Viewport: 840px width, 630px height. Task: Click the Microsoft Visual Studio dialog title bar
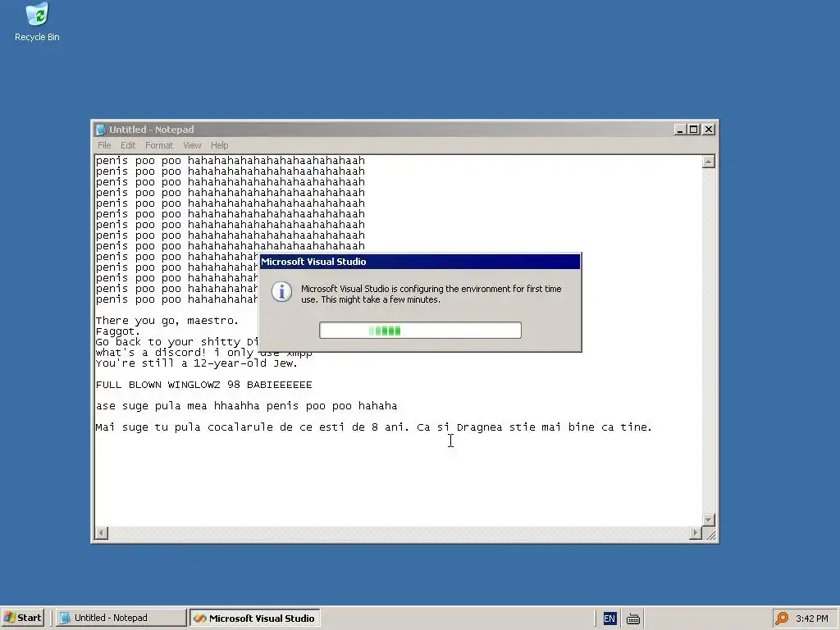coord(420,262)
